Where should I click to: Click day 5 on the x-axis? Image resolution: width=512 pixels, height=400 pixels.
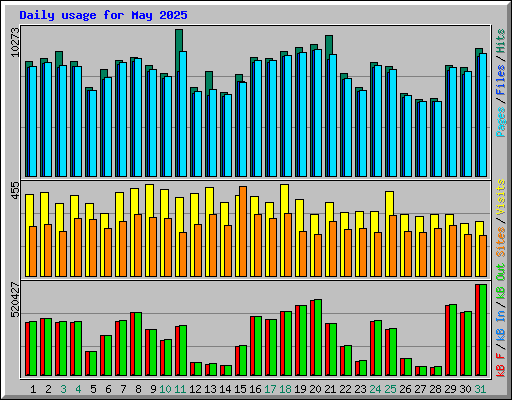[93, 389]
